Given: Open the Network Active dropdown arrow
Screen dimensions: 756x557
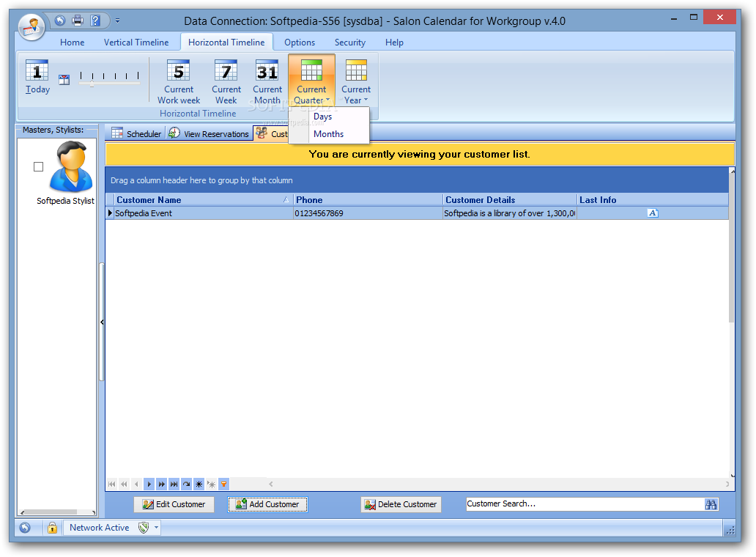Looking at the screenshot, I should 156,528.
